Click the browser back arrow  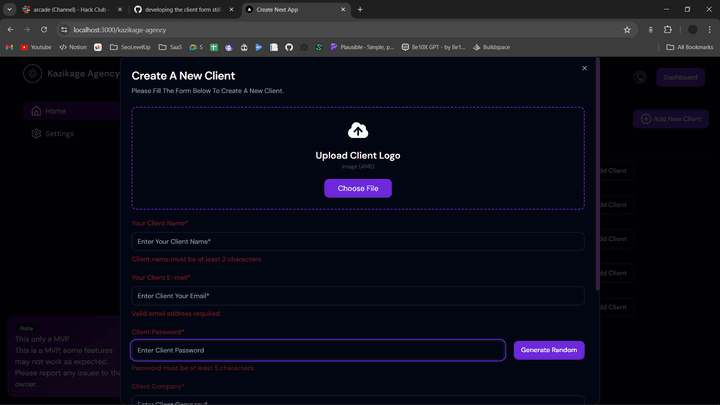(x=10, y=30)
